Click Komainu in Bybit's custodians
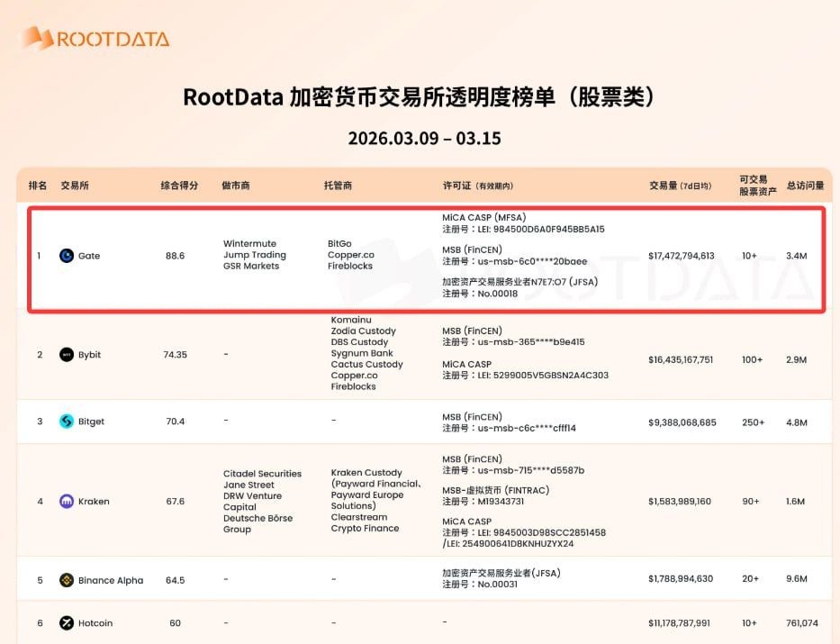The height and width of the screenshot is (644, 840). [x=351, y=320]
